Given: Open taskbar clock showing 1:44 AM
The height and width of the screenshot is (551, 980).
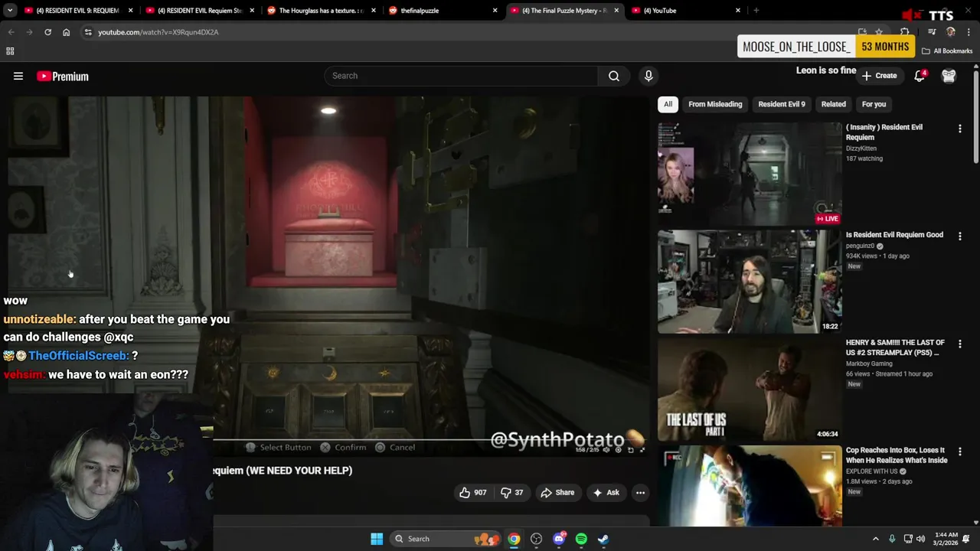Looking at the screenshot, I should 946,539.
